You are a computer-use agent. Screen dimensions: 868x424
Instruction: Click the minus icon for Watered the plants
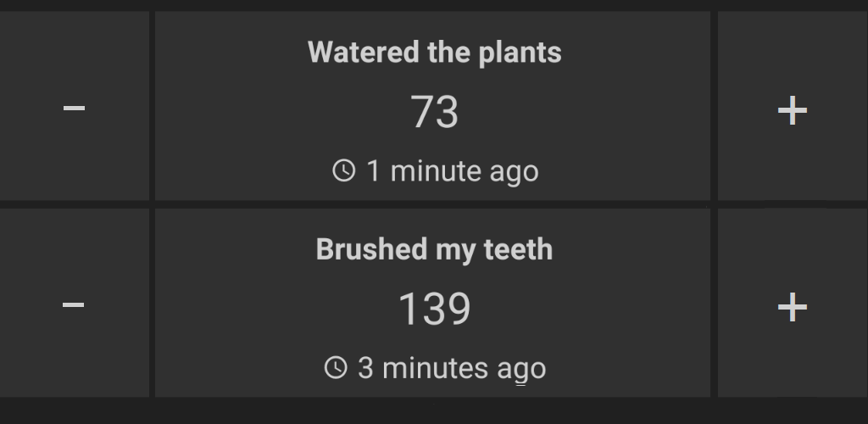[x=74, y=108]
